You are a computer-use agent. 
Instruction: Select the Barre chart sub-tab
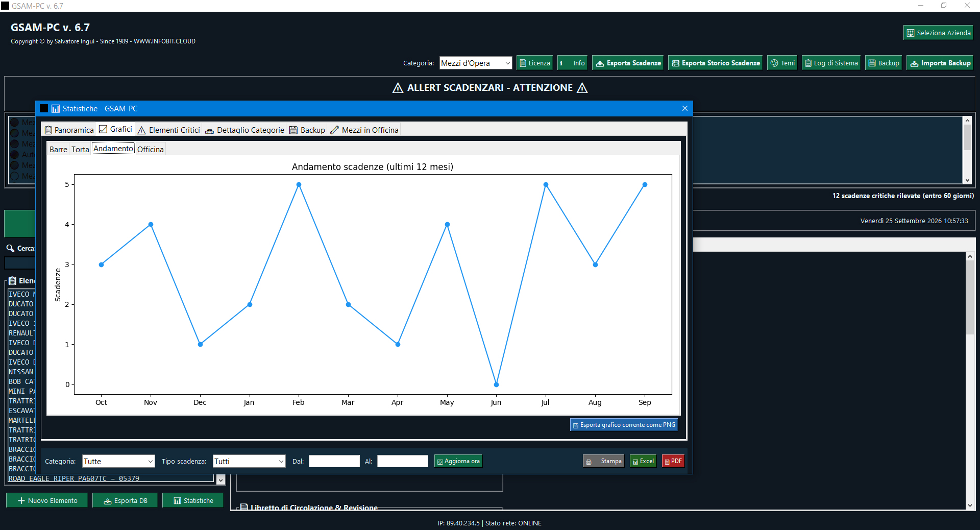(x=58, y=149)
